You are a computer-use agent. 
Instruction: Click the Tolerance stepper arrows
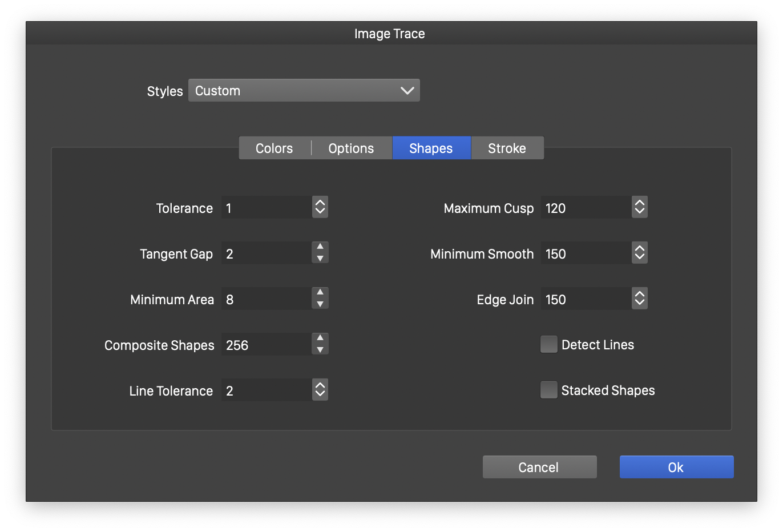click(x=320, y=207)
